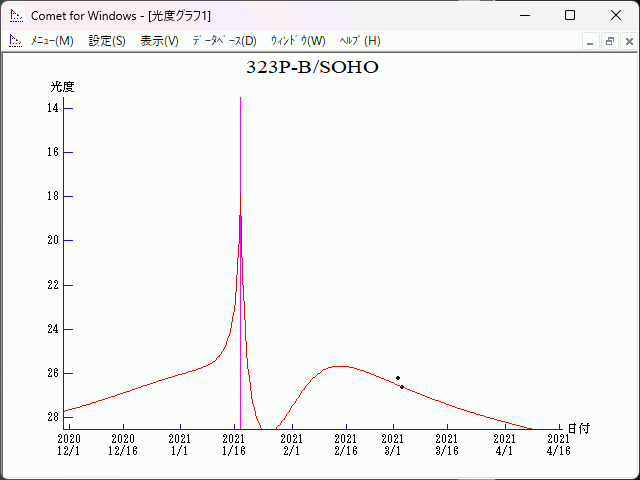Image resolution: width=640 pixels, height=480 pixels.
Task: Click magnitude label 18 on the axis
Action: [x=53, y=196]
